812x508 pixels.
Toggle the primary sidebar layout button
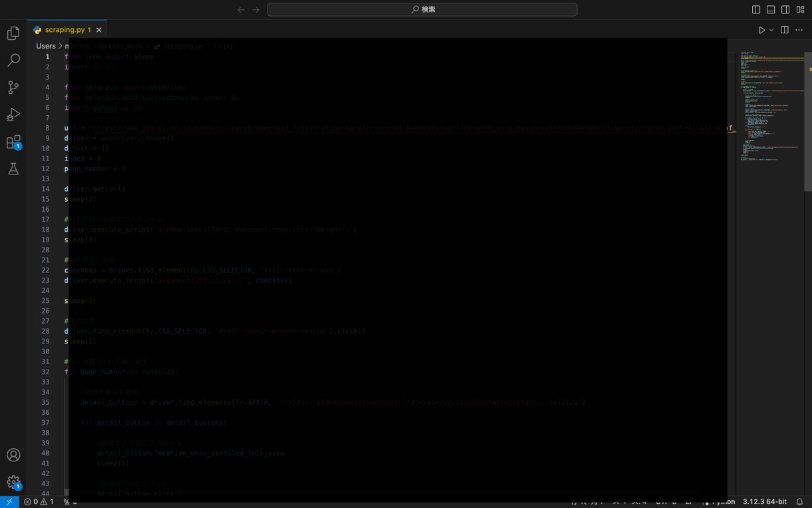tap(756, 9)
